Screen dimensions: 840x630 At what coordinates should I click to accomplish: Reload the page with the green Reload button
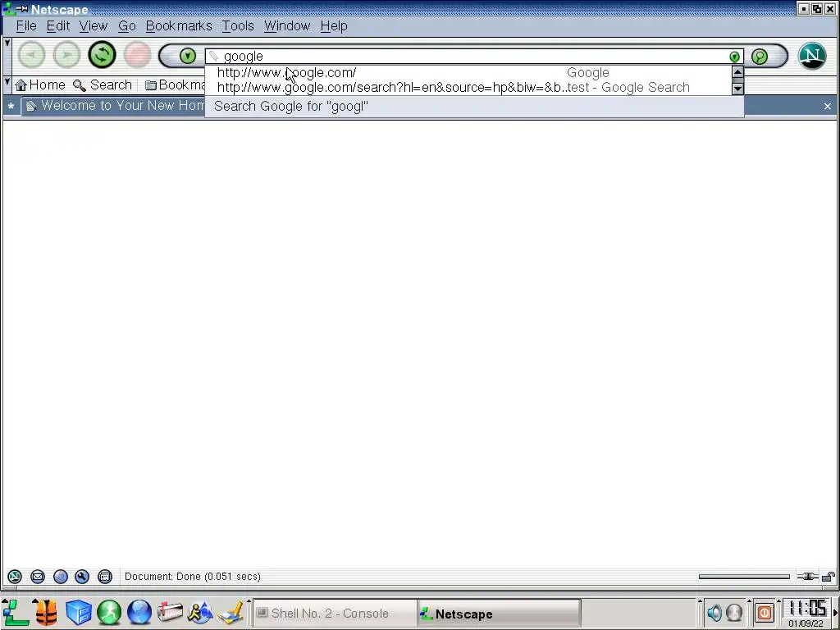[102, 55]
